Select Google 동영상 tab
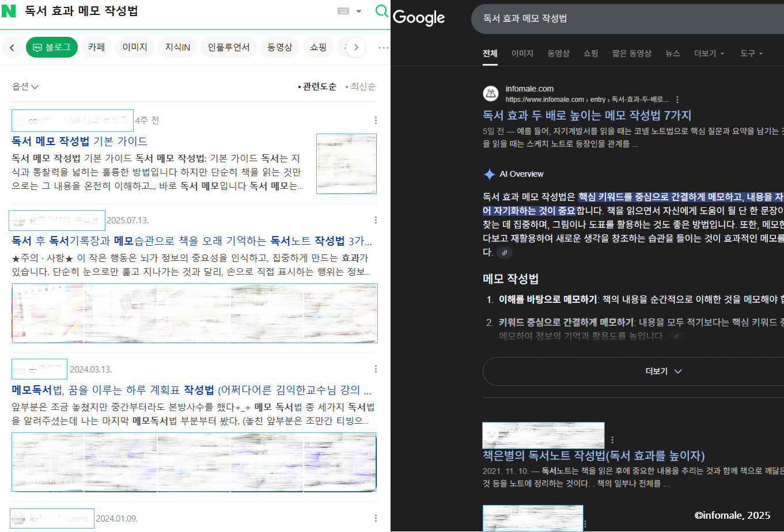The height and width of the screenshot is (532, 784). pyautogui.click(x=559, y=54)
